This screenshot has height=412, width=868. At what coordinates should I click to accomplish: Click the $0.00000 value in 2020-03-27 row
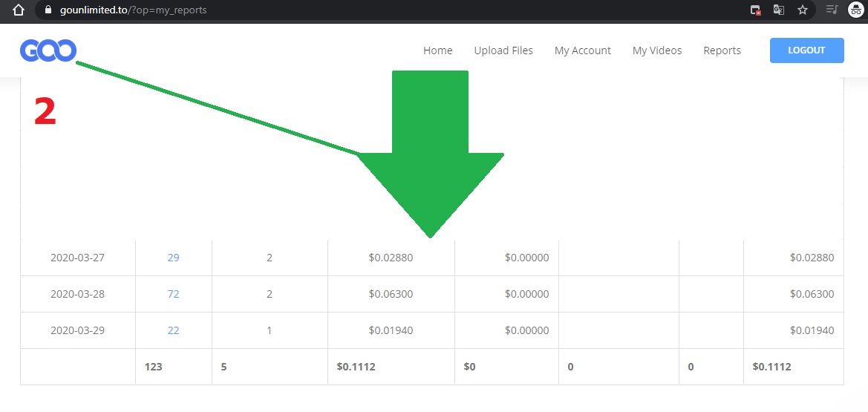click(526, 258)
